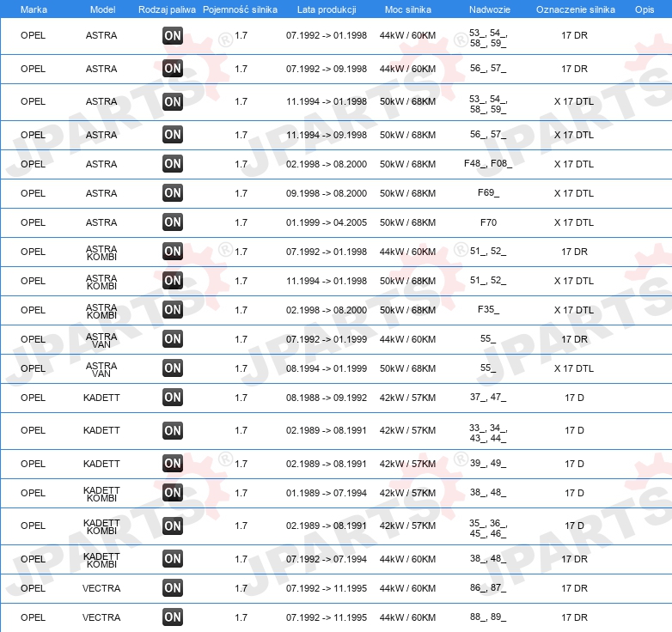Click the 50kW / 68KM power in the F69_ row

(x=407, y=193)
